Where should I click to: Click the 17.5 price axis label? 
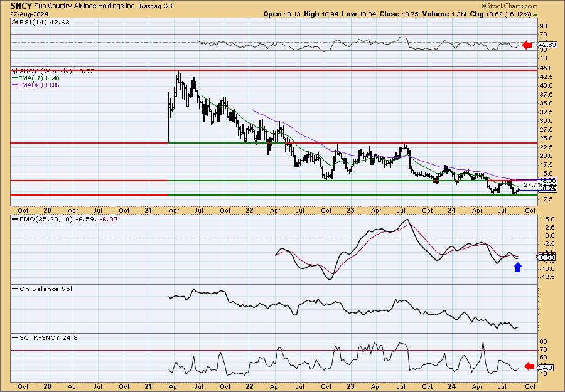coord(546,165)
